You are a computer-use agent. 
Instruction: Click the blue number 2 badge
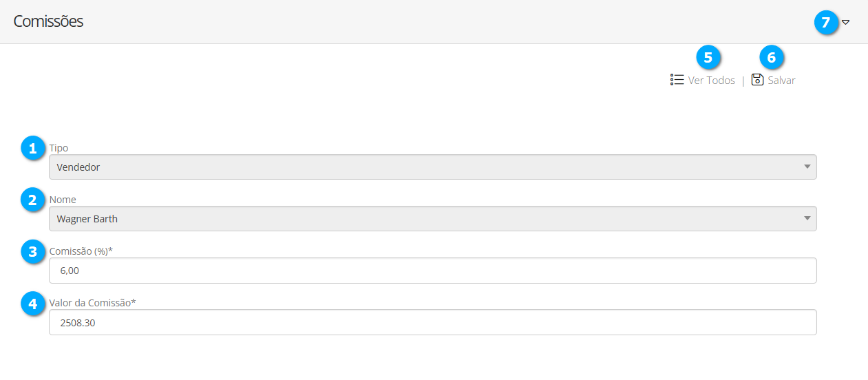click(x=32, y=200)
